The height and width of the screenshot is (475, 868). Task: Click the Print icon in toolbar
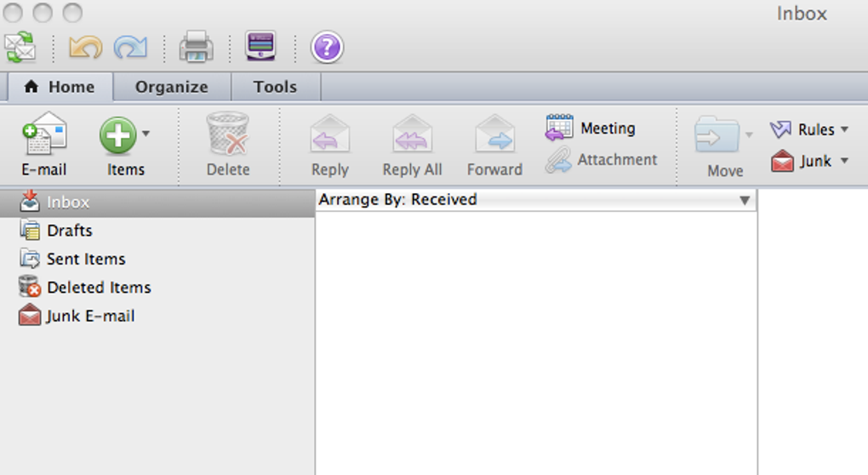(x=196, y=47)
